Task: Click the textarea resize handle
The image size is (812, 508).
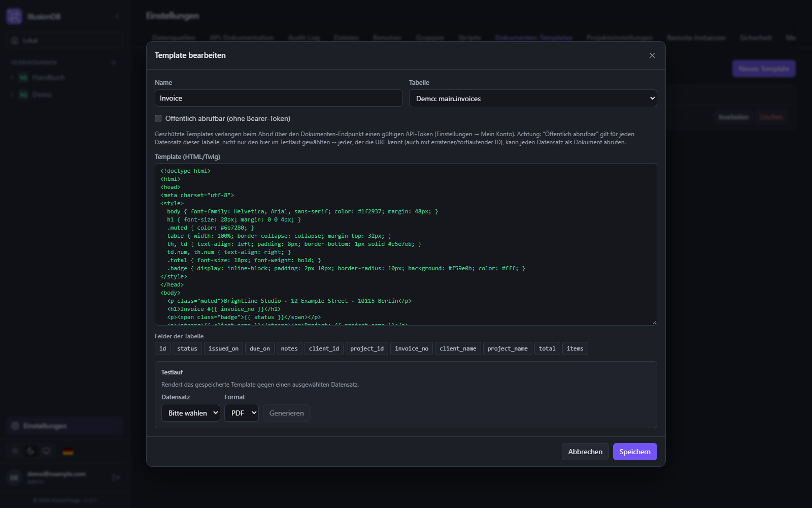Action: pyautogui.click(x=654, y=322)
